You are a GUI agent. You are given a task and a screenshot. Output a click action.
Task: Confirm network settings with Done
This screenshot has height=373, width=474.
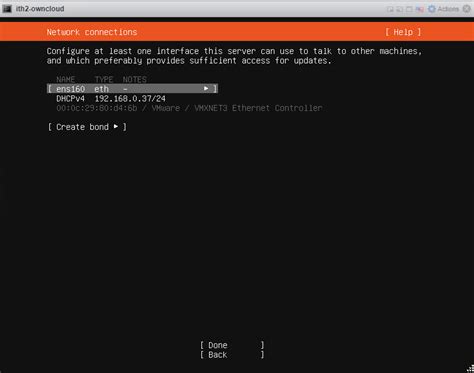(232, 345)
